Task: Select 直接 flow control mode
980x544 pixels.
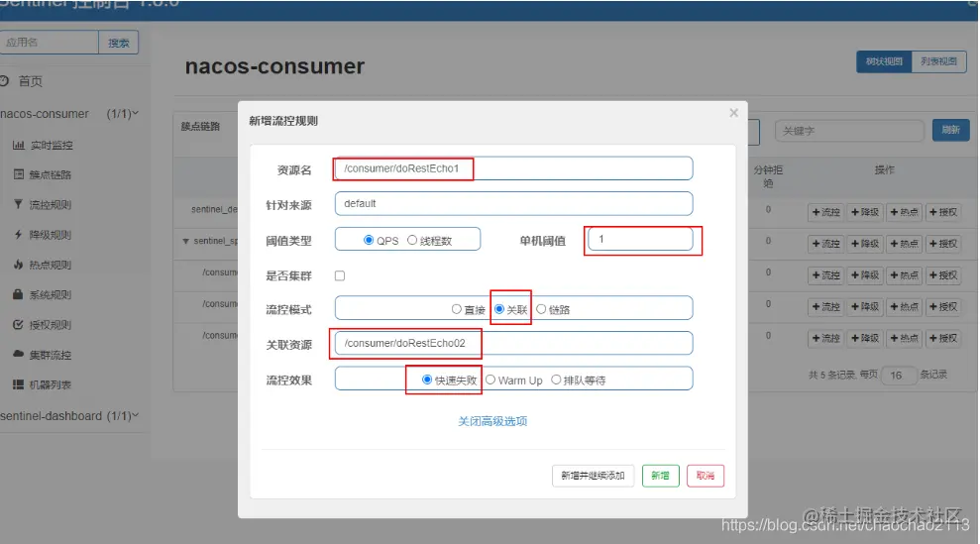Action: (x=456, y=309)
